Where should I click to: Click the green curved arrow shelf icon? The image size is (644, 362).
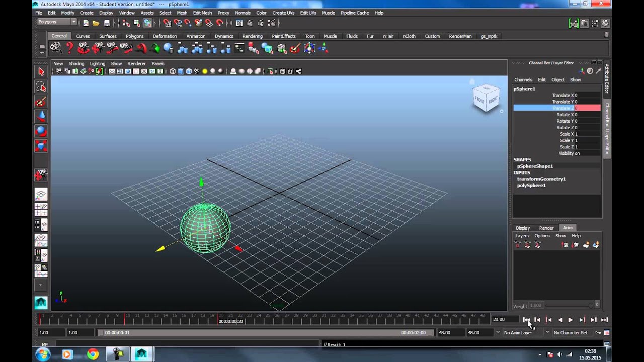[x=155, y=48]
